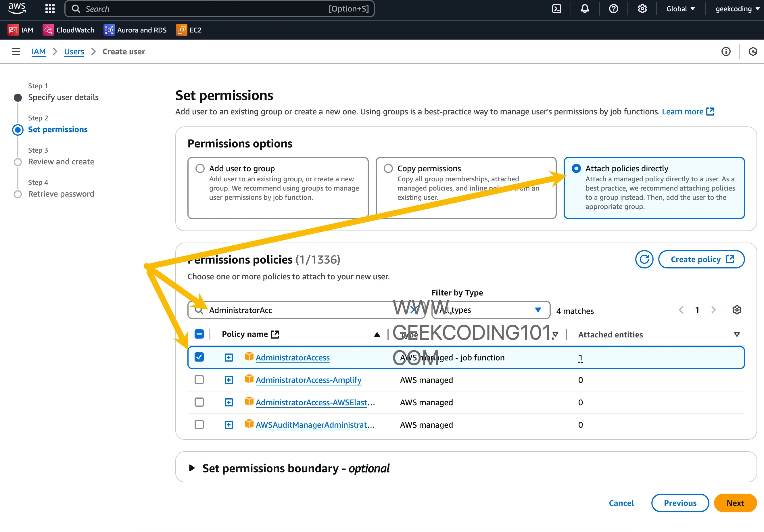The height and width of the screenshot is (532, 764).
Task: Check the AdministratorAccess-Amplify policy
Action: point(199,380)
